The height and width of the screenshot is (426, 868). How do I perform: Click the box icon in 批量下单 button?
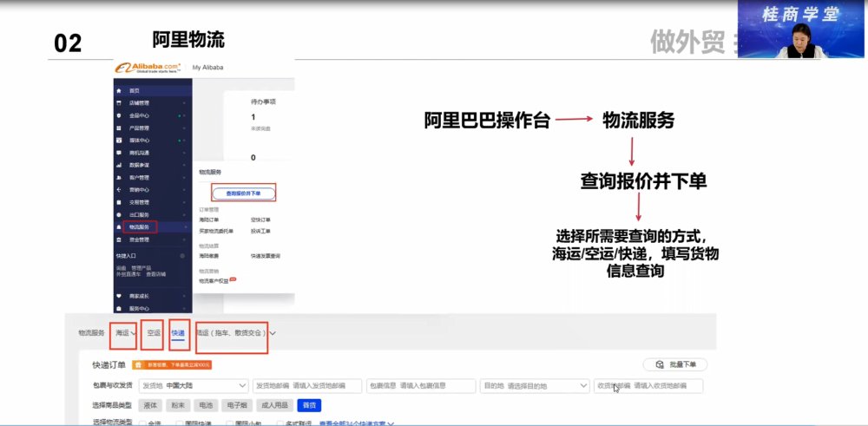(x=660, y=365)
